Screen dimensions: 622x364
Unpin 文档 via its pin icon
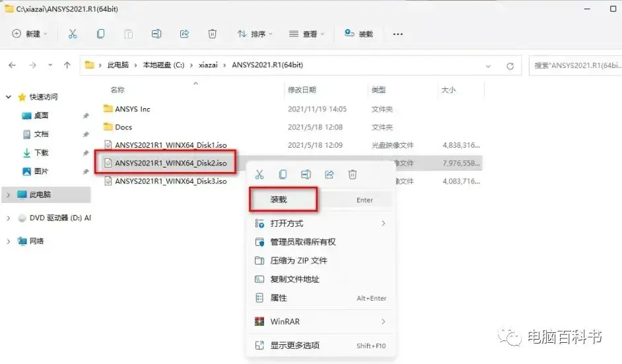tap(86, 135)
